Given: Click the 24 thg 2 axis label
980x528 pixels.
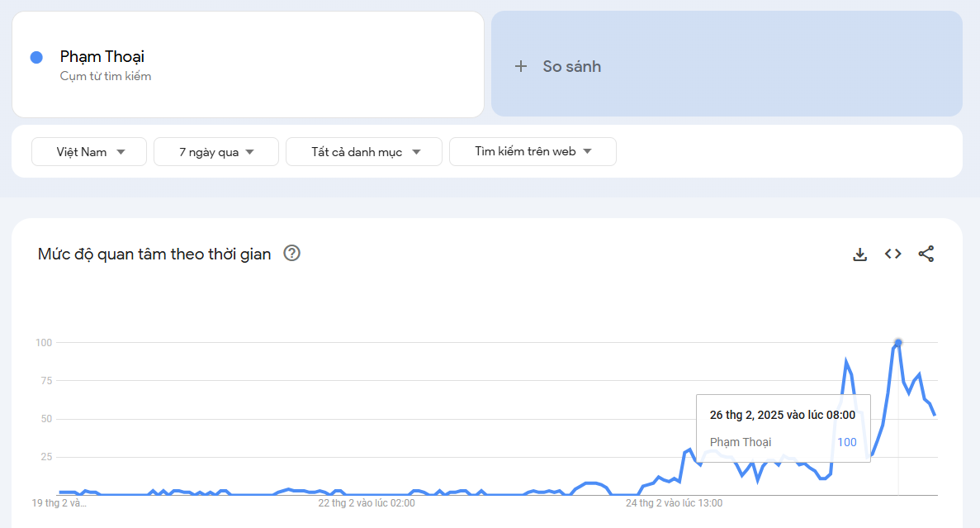Looking at the screenshot, I should coord(674,502).
